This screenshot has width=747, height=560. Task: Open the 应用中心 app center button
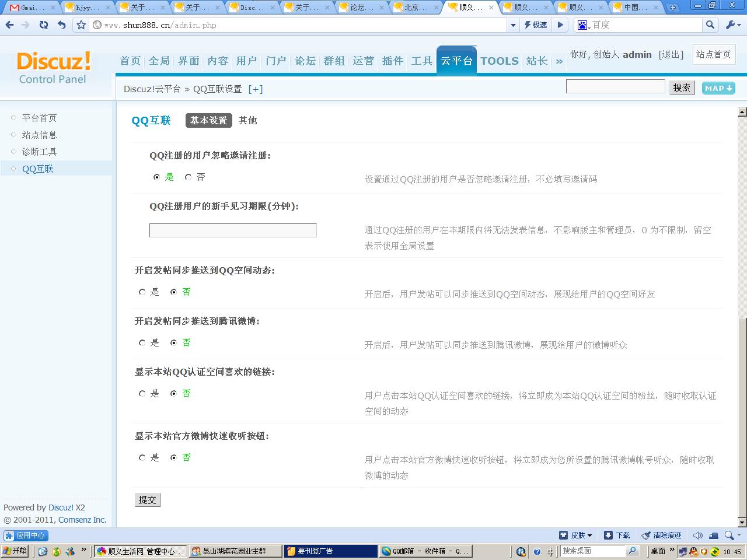coord(26,535)
